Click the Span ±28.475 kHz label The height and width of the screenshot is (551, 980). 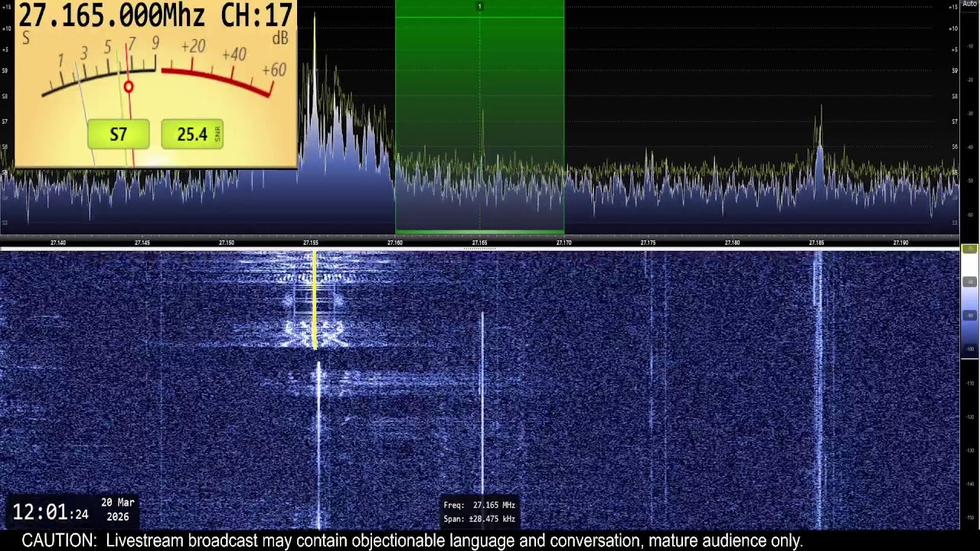click(x=479, y=519)
